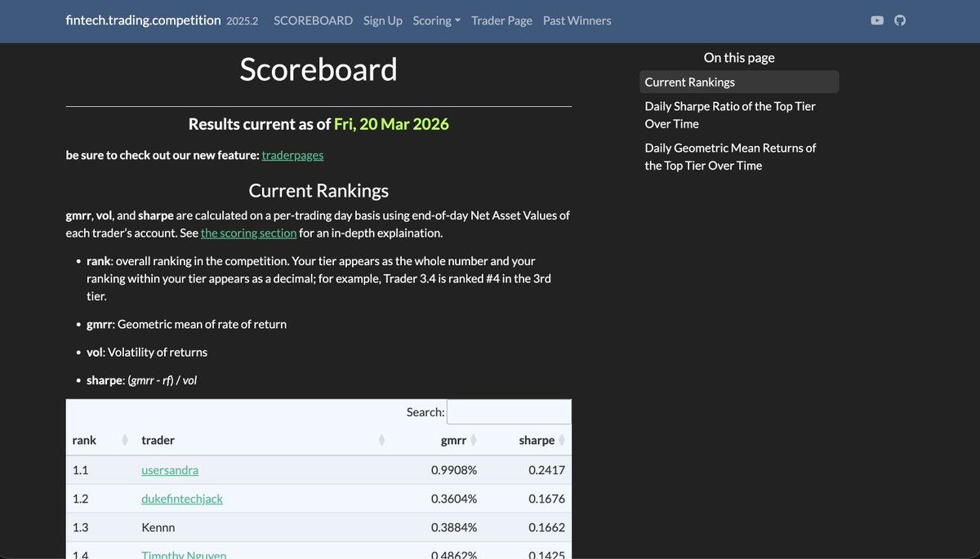Click sharpe value 0.1662
The height and width of the screenshot is (559, 980).
click(x=546, y=527)
